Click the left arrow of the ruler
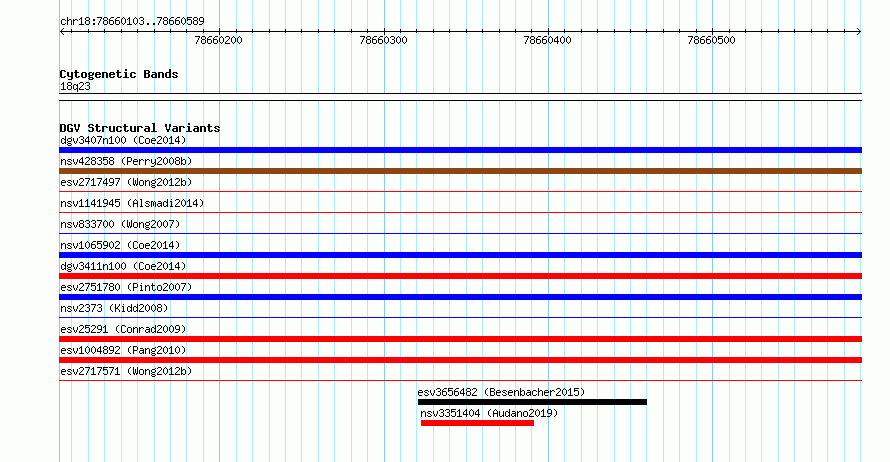Screen dimensions: 890x462 (62, 32)
